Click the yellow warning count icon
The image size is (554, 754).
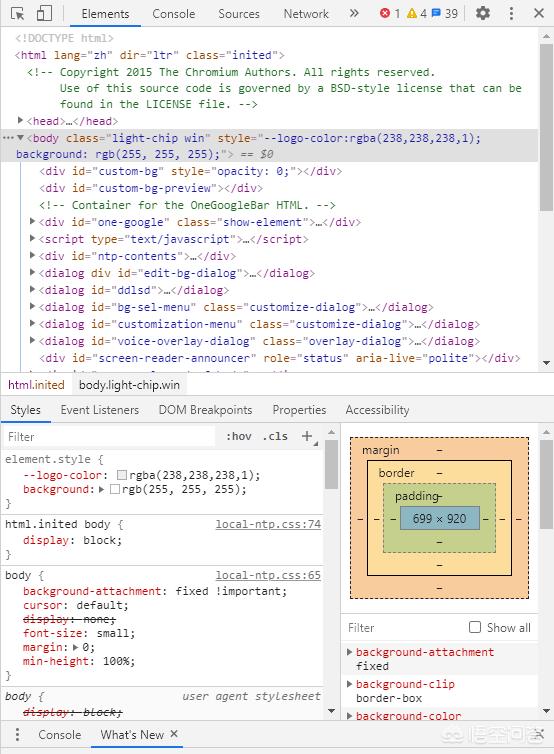(x=412, y=13)
